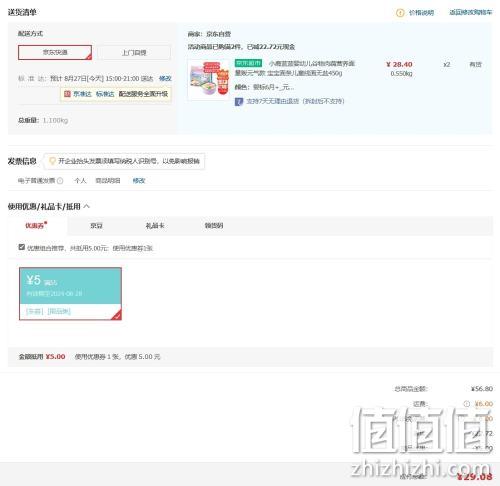
Task: Return to modify the shopping cart
Action: [470, 12]
